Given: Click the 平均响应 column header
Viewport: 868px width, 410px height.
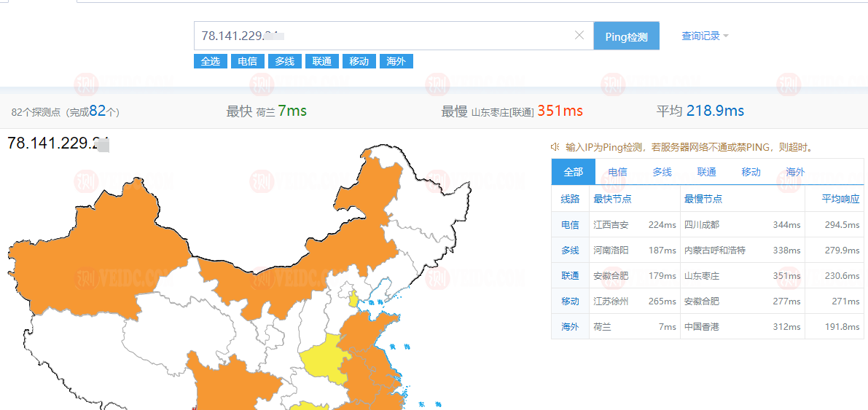Looking at the screenshot, I should pos(840,200).
